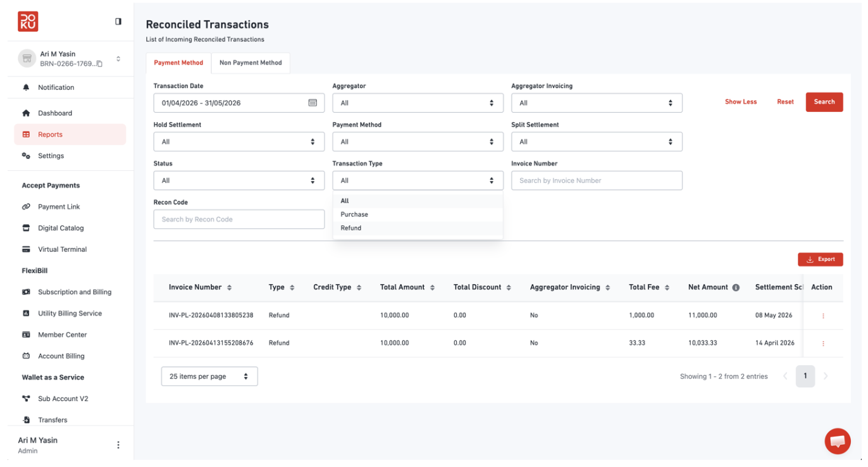Click the Utility Billing Service icon
Screen dimensions: 868x467
point(26,313)
